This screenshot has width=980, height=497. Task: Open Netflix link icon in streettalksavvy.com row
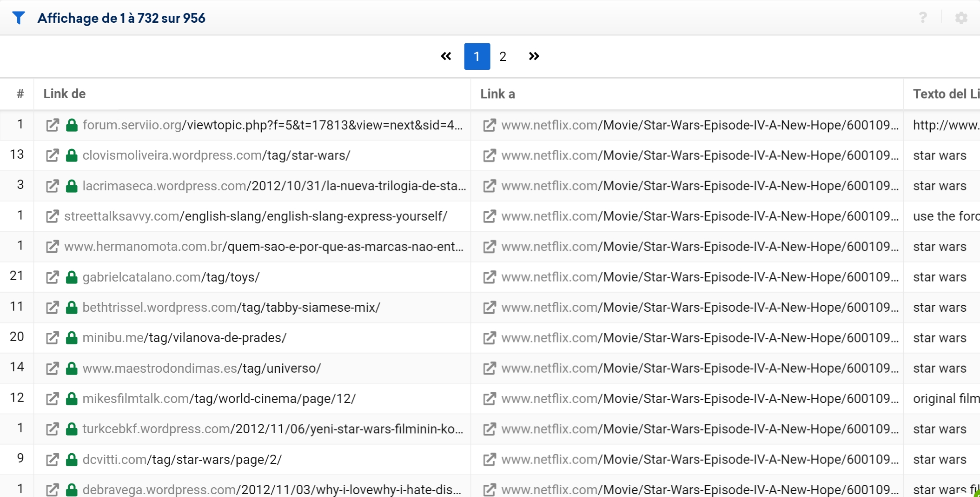coord(490,216)
